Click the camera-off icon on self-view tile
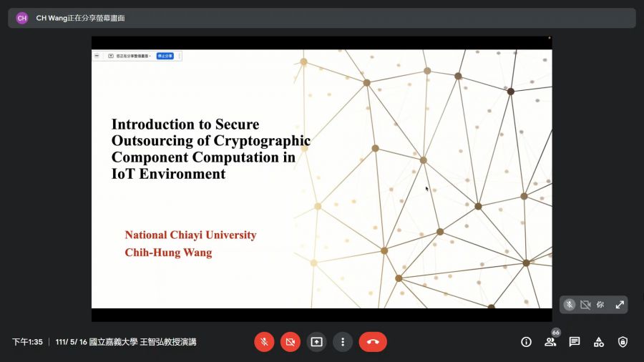 585,305
